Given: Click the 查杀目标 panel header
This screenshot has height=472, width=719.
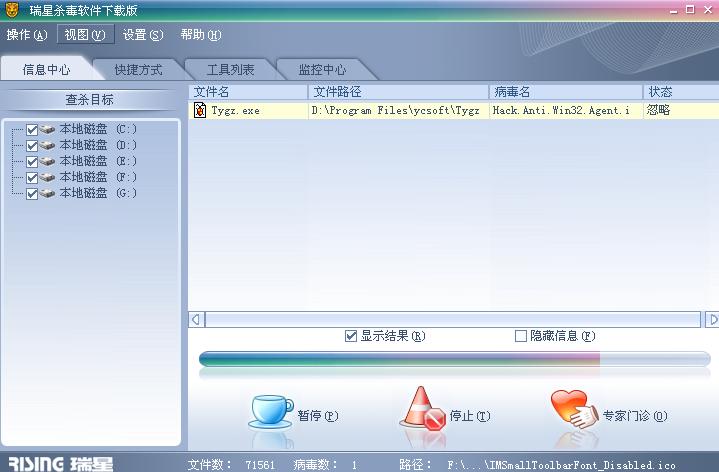Looking at the screenshot, I should [89, 100].
